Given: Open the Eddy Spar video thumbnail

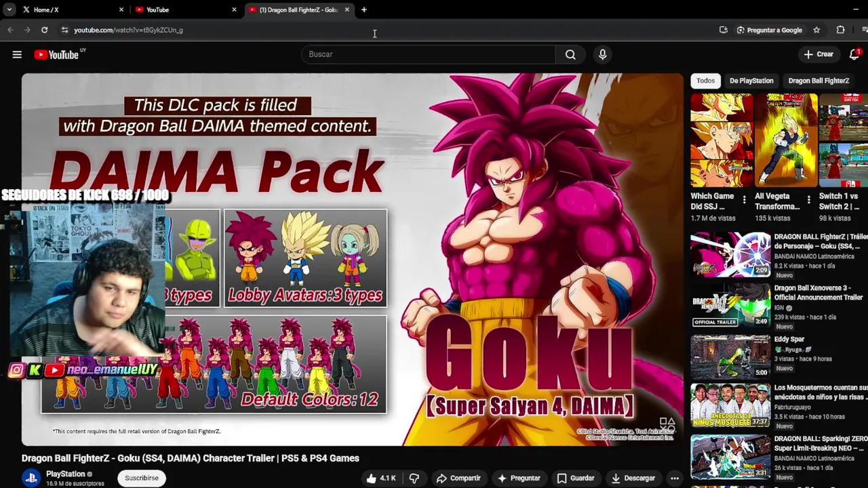Looking at the screenshot, I should coord(730,356).
